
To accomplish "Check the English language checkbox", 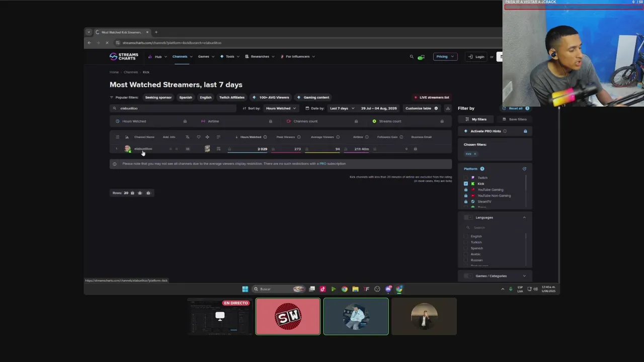I will point(466,236).
